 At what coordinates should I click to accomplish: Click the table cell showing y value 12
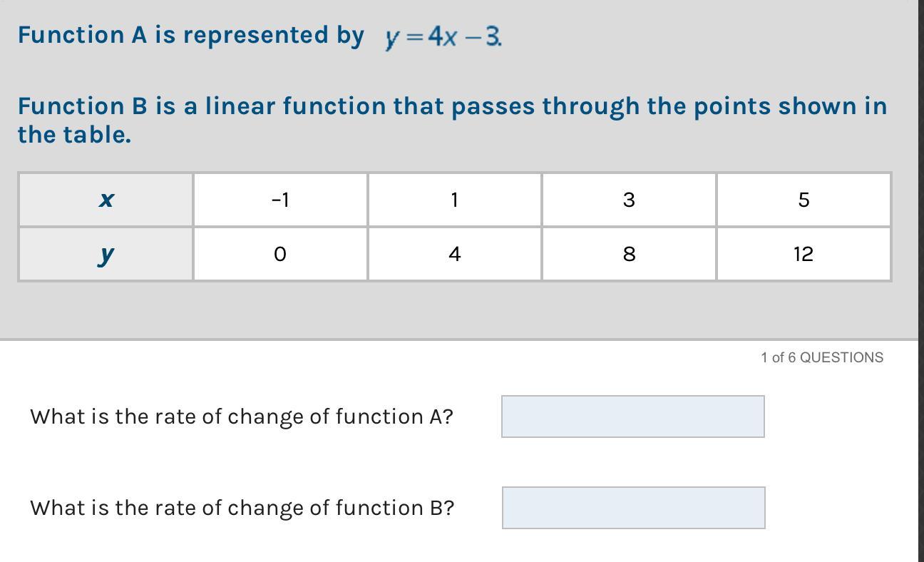(804, 254)
